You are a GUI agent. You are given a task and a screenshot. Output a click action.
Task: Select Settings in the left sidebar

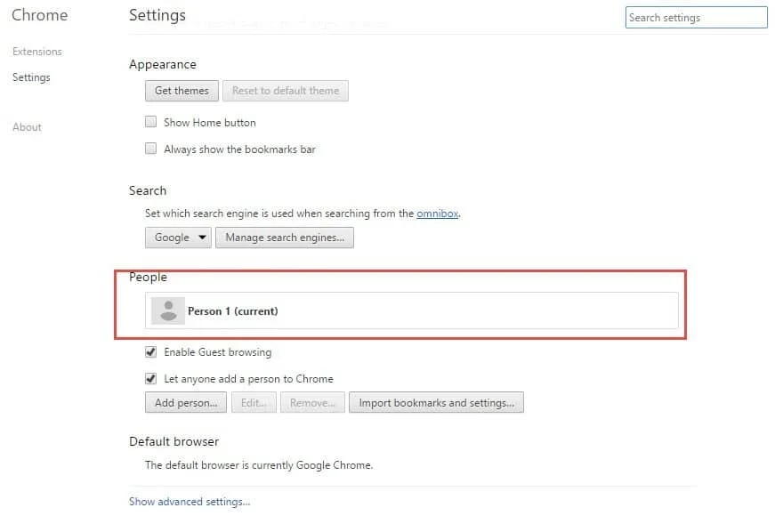coord(31,77)
